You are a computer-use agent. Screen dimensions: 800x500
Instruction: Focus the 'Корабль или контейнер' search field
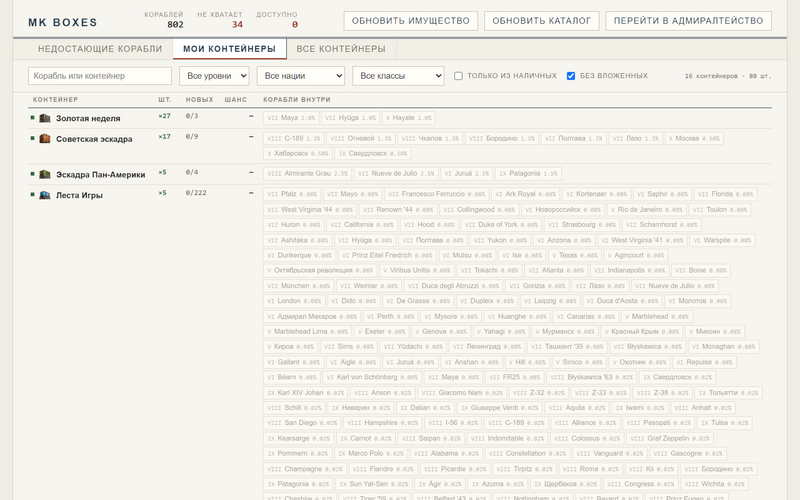click(100, 76)
